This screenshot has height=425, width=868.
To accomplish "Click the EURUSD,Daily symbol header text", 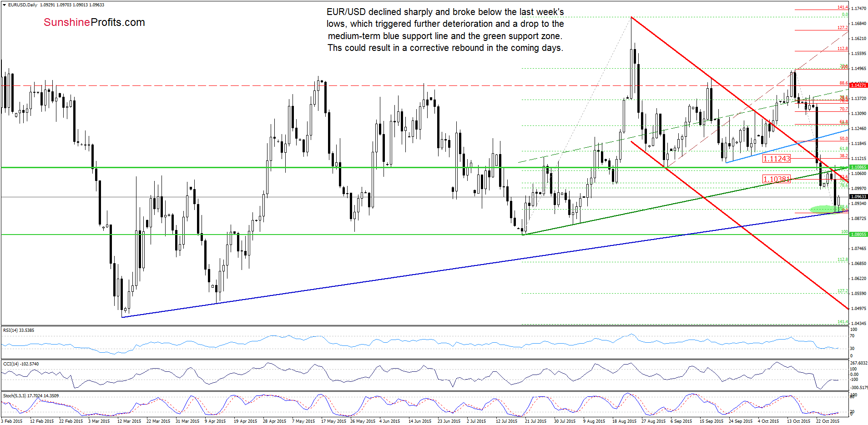I will (23, 5).
